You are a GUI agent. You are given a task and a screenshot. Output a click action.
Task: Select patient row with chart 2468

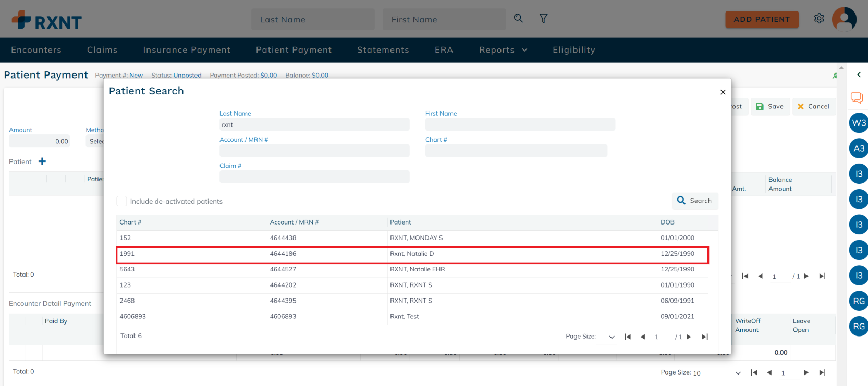412,301
